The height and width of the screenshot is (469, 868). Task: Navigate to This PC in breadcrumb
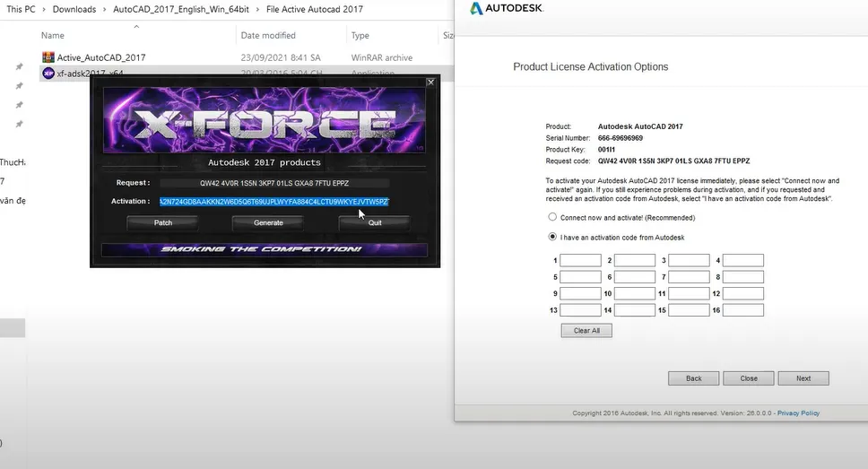21,9
